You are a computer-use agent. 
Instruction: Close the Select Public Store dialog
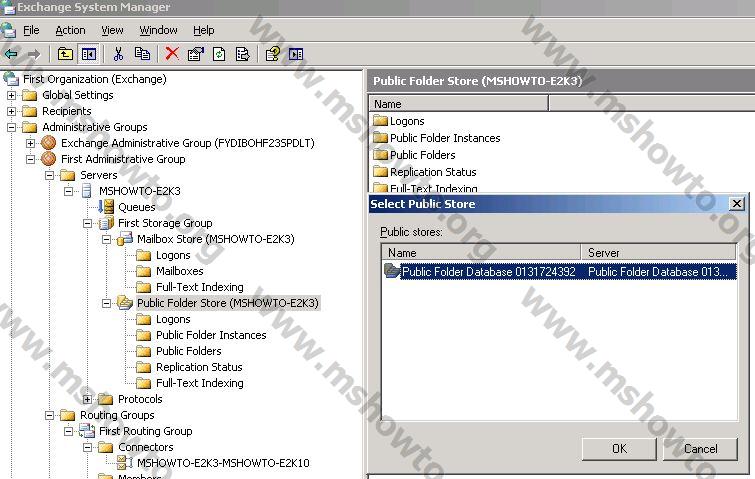(737, 204)
